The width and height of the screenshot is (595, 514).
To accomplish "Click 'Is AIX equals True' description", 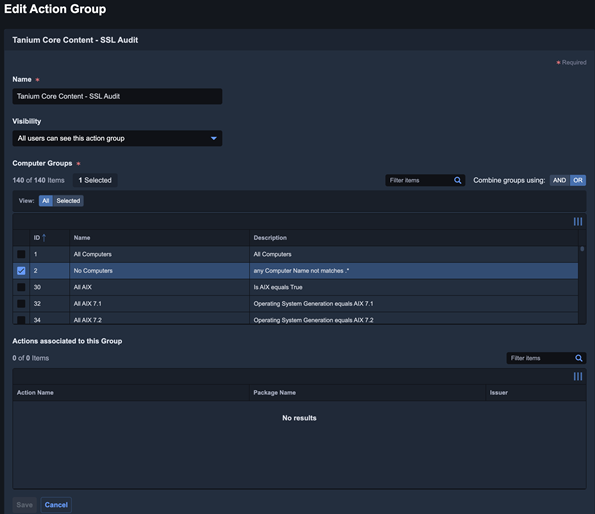I will [x=278, y=287].
